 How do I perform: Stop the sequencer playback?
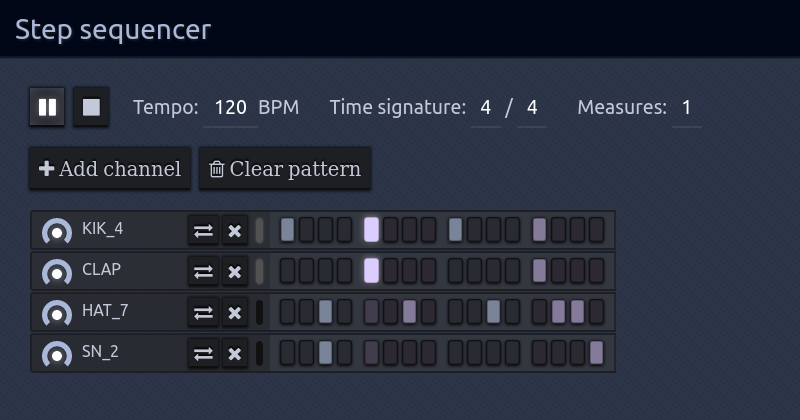click(91, 107)
